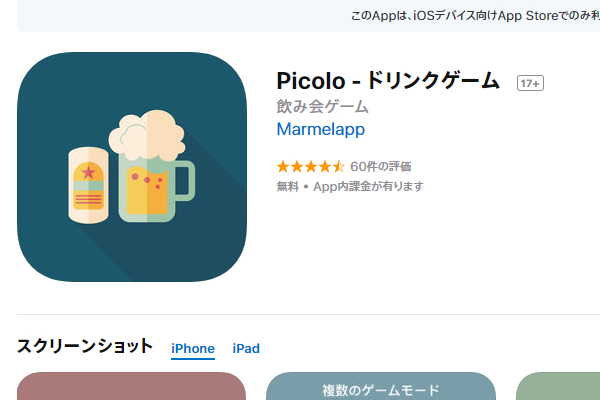Click the Picolo - ドリンクゲーム app title
Viewport: 600px width, 400px height.
[388, 81]
